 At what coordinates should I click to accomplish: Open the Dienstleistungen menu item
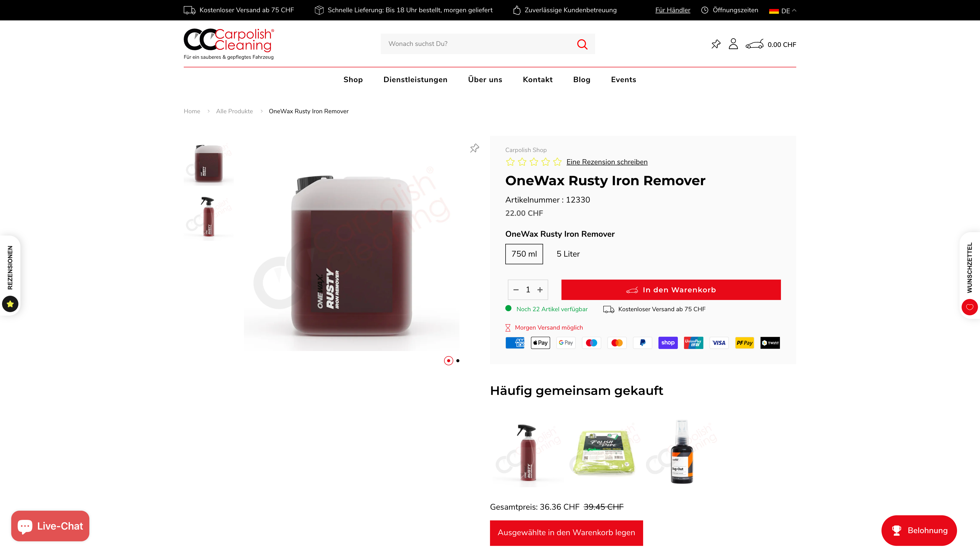tap(415, 80)
